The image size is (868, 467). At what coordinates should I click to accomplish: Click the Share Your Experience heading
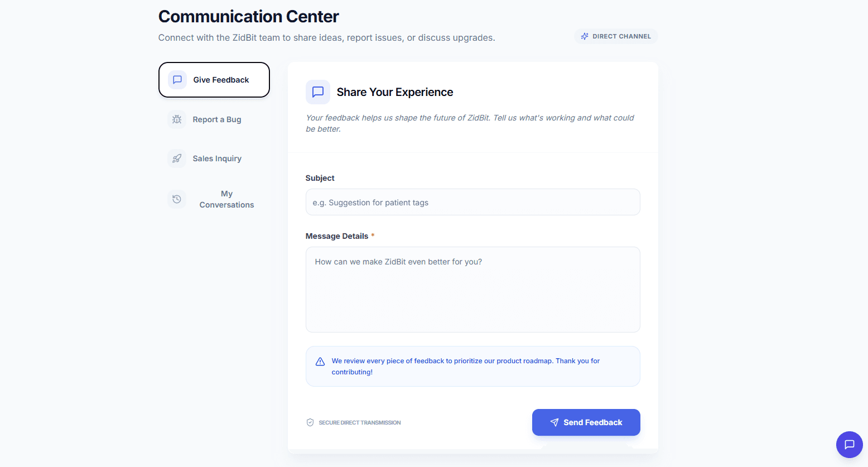(x=395, y=92)
